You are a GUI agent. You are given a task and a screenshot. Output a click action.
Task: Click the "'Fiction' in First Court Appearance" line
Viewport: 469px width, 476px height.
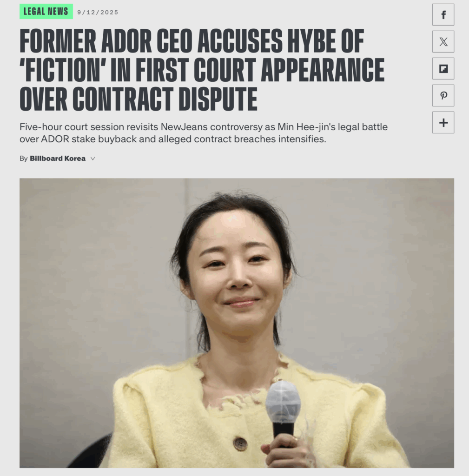coord(202,70)
